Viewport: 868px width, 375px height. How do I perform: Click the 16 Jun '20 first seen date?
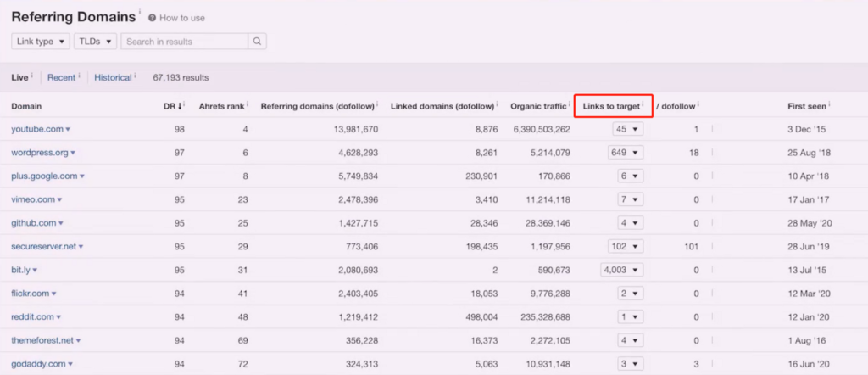coord(810,364)
